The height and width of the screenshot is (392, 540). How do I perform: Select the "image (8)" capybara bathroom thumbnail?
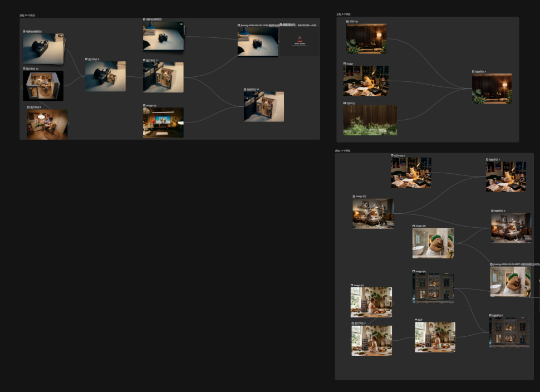(x=433, y=243)
